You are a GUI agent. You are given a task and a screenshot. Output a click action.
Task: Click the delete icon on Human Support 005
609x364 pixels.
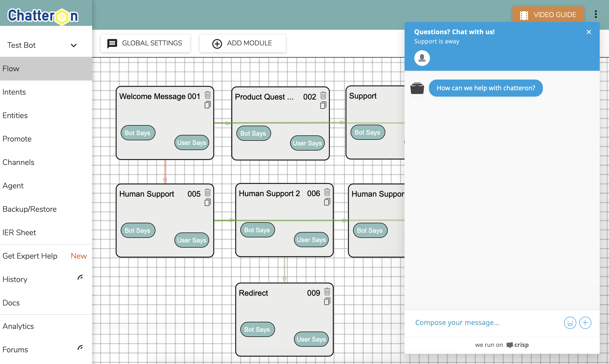click(207, 192)
